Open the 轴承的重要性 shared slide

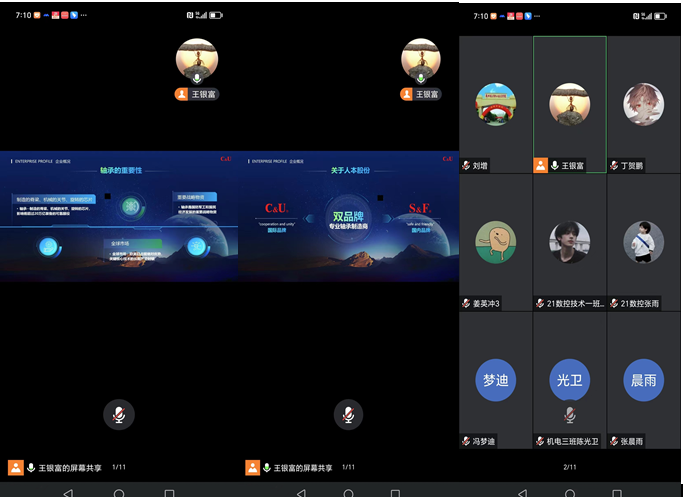point(119,216)
